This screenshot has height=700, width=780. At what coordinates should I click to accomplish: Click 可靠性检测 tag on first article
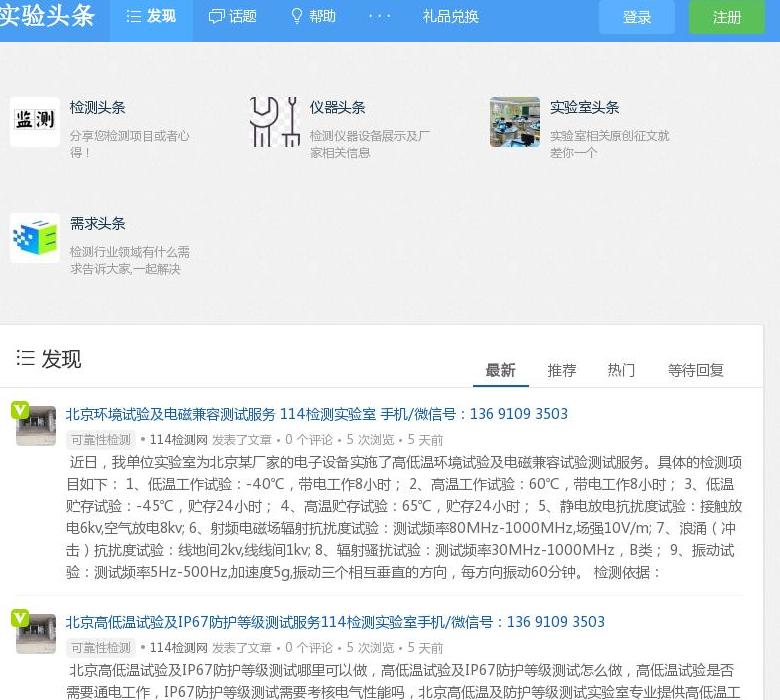pos(101,440)
